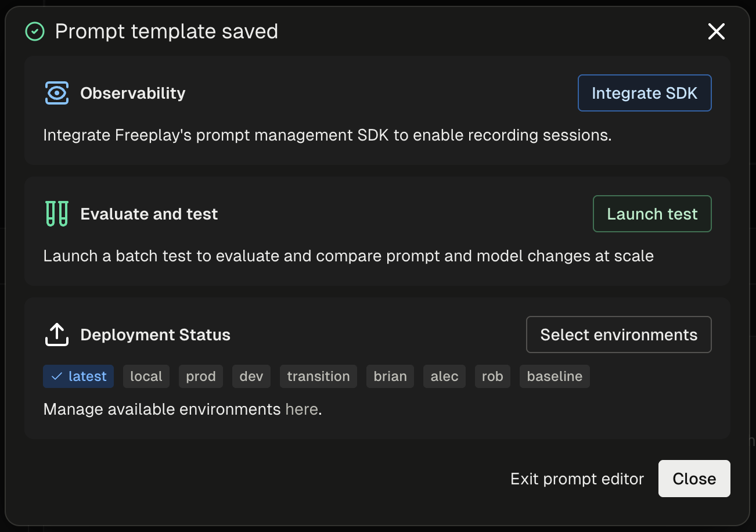Click Exit prompt editor
Image resolution: width=756 pixels, height=532 pixels.
(x=577, y=479)
